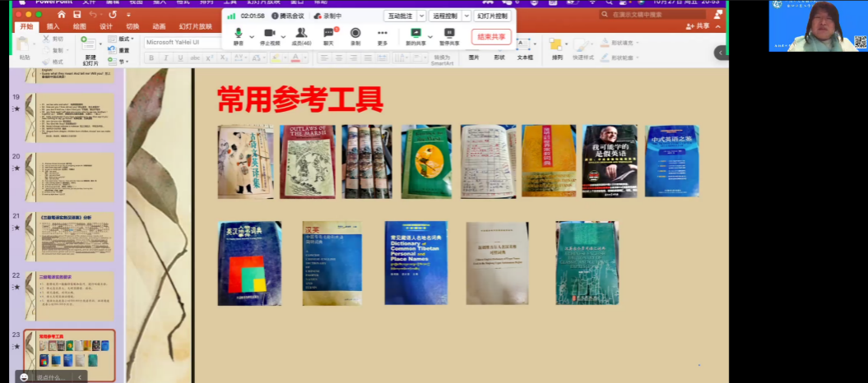Click the red 结束共享 end sharing button
Screen dimensions: 868x383
click(x=491, y=36)
